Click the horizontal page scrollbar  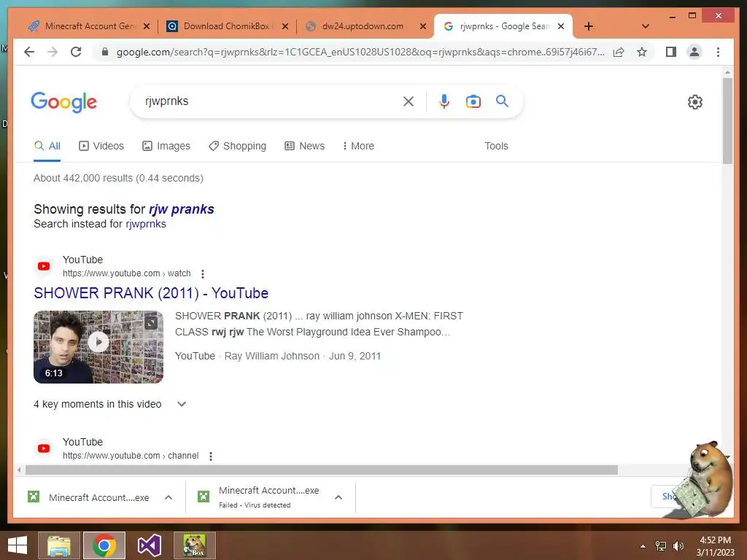pyautogui.click(x=322, y=470)
